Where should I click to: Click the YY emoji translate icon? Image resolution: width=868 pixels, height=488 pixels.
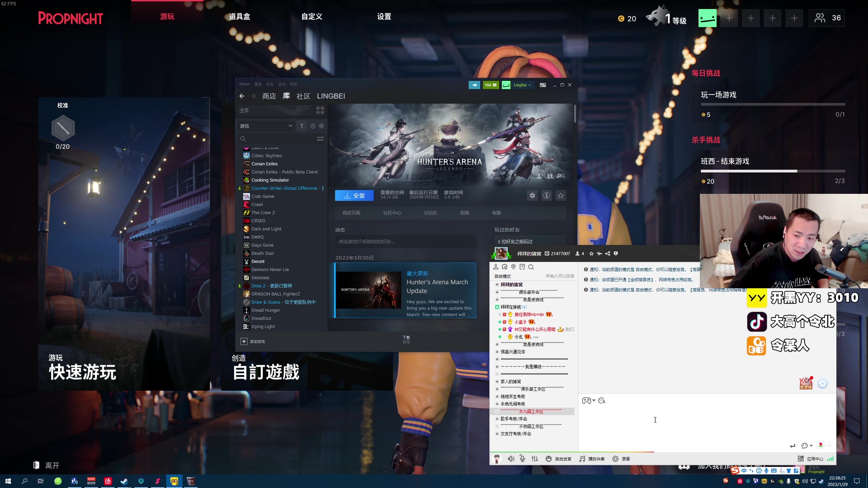pyautogui.click(x=602, y=401)
